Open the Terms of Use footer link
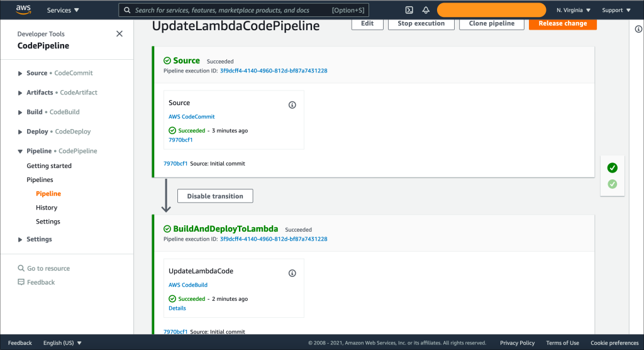The width and height of the screenshot is (644, 350). (562, 343)
